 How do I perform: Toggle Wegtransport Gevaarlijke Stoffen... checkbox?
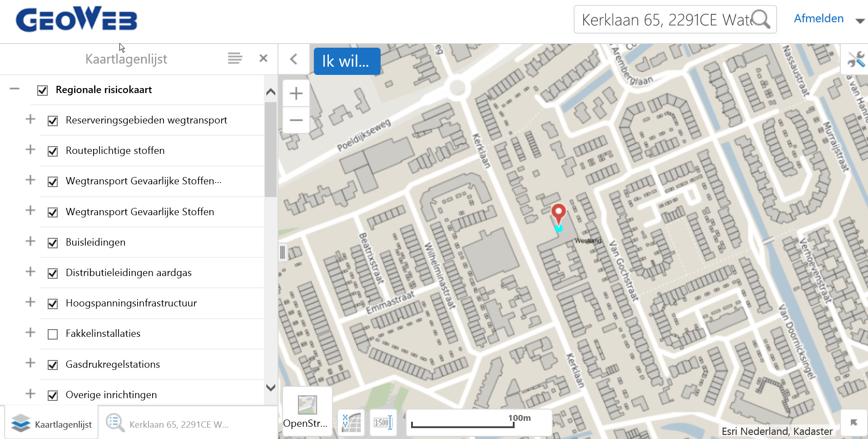point(53,182)
